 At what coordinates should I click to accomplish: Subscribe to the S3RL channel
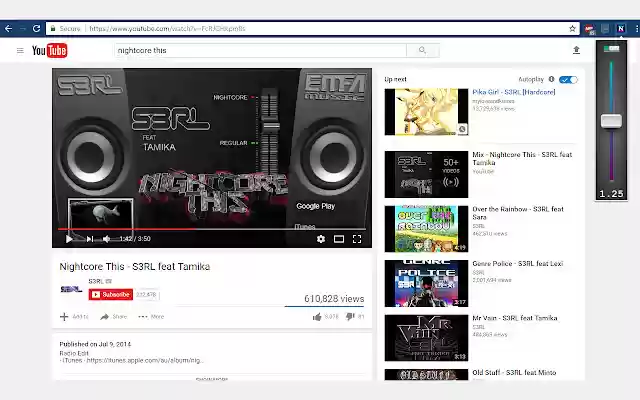coord(111,295)
